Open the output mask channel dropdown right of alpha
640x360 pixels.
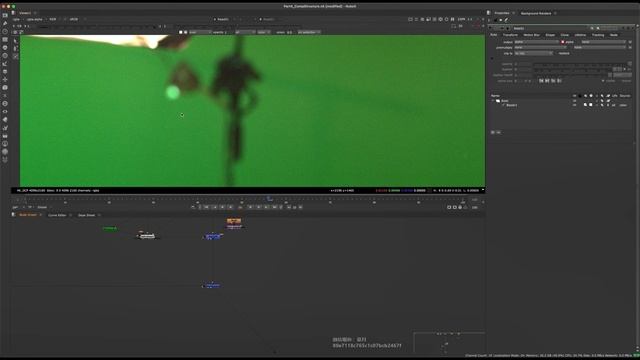tap(603, 42)
